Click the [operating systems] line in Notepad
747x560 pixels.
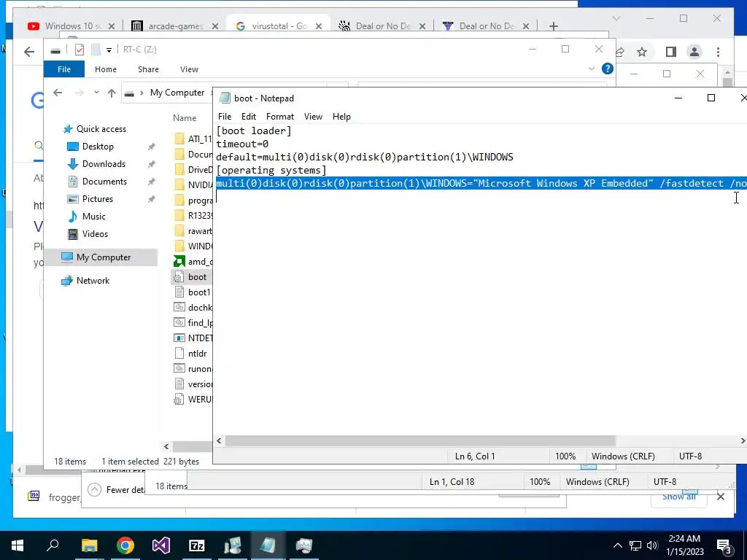click(271, 170)
